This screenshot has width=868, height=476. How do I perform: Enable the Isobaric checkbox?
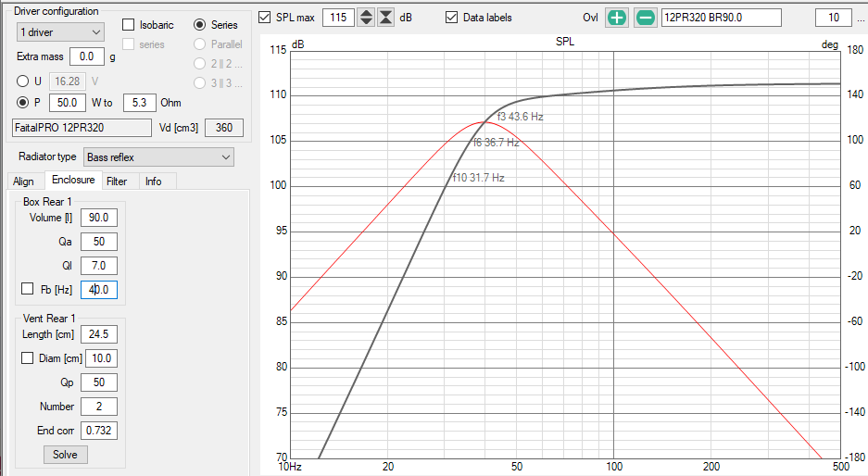(129, 24)
